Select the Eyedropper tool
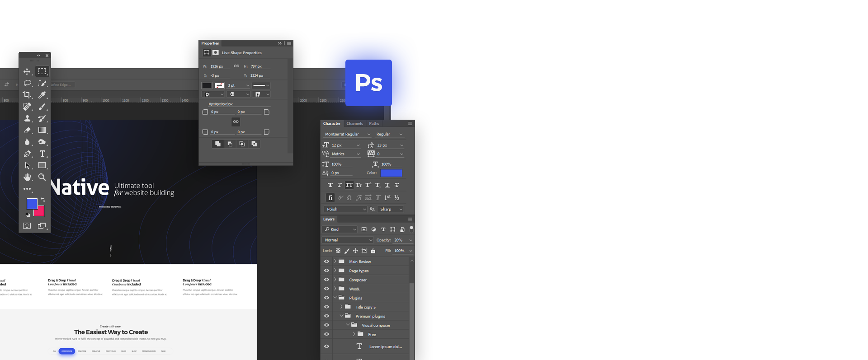Image resolution: width=868 pixels, height=360 pixels. (x=42, y=95)
